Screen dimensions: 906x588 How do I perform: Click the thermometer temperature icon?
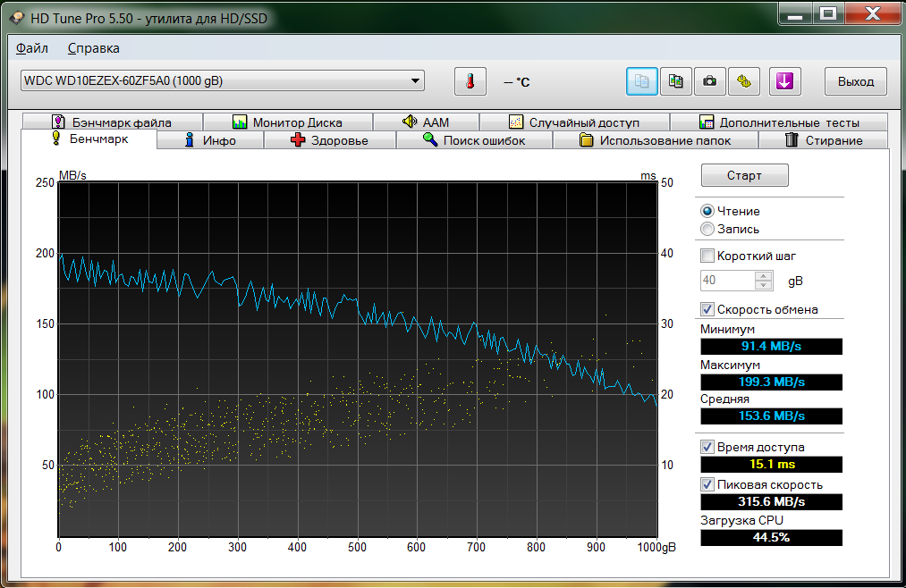click(x=470, y=81)
